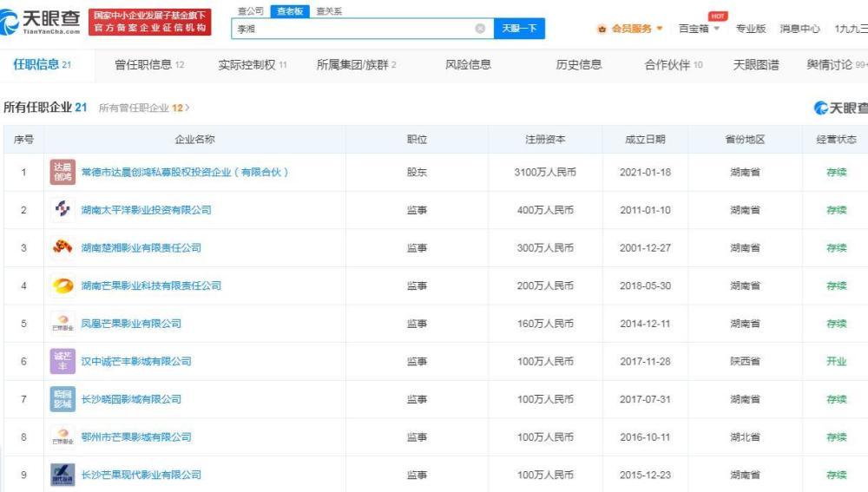Open 长沙芒果现代影业有限公司 company link
The width and height of the screenshot is (868, 492).
tap(141, 475)
